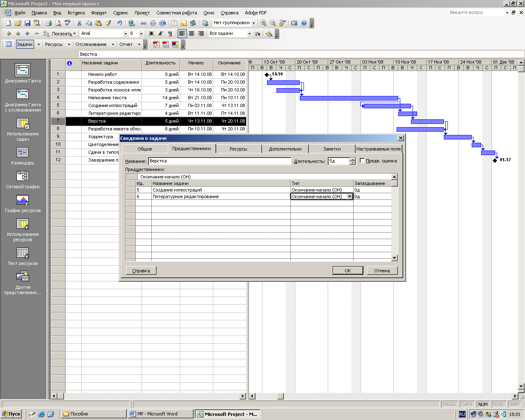Toggle align left button
Image resolution: width=525 pixels, height=420 pixels.
[182, 34]
